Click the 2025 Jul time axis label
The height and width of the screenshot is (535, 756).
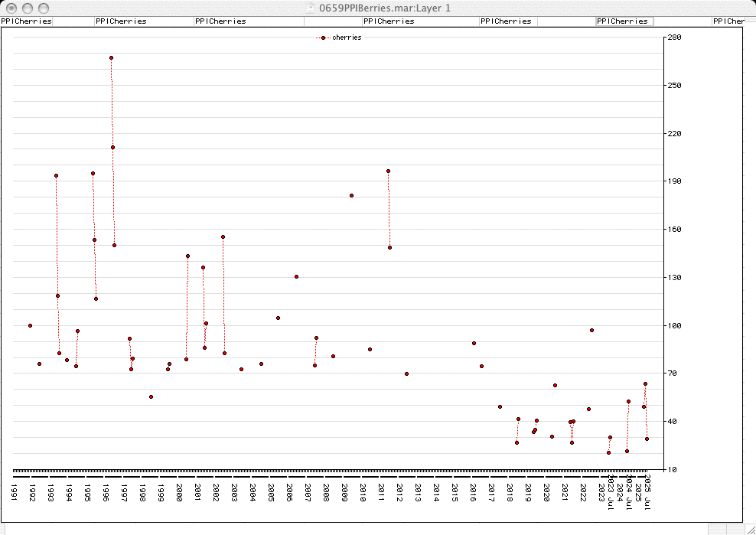tap(647, 491)
